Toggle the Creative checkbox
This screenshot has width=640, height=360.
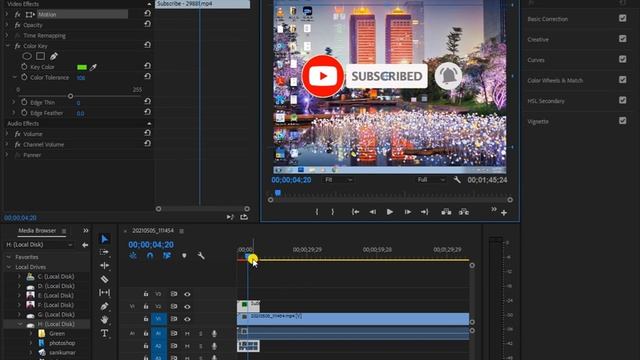tap(622, 38)
